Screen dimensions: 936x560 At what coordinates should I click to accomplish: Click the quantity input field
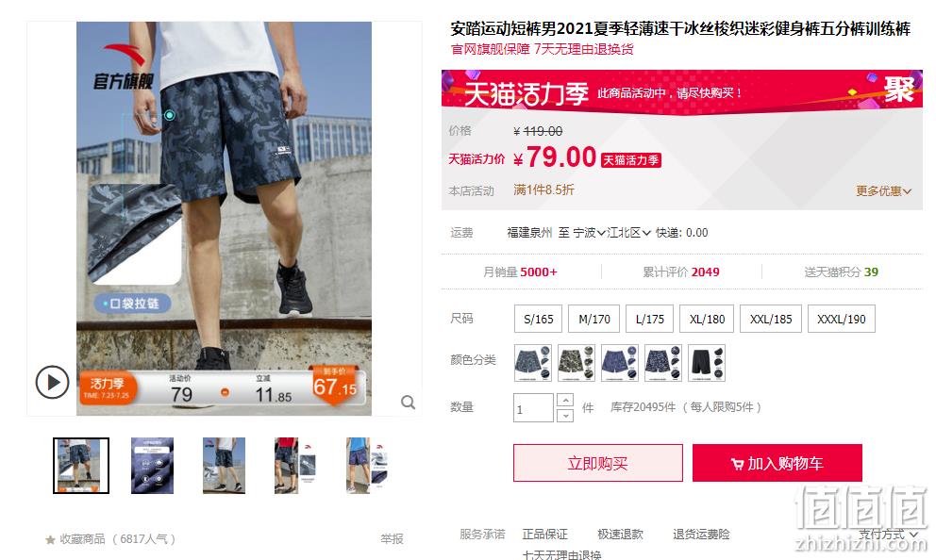(x=533, y=408)
